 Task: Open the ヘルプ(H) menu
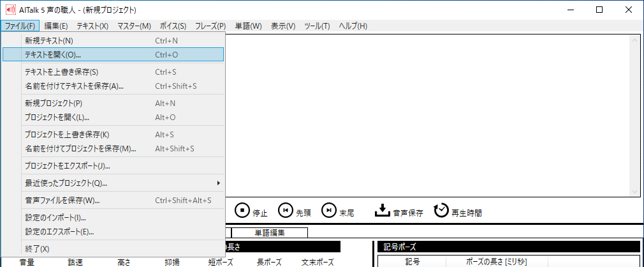coord(353,26)
